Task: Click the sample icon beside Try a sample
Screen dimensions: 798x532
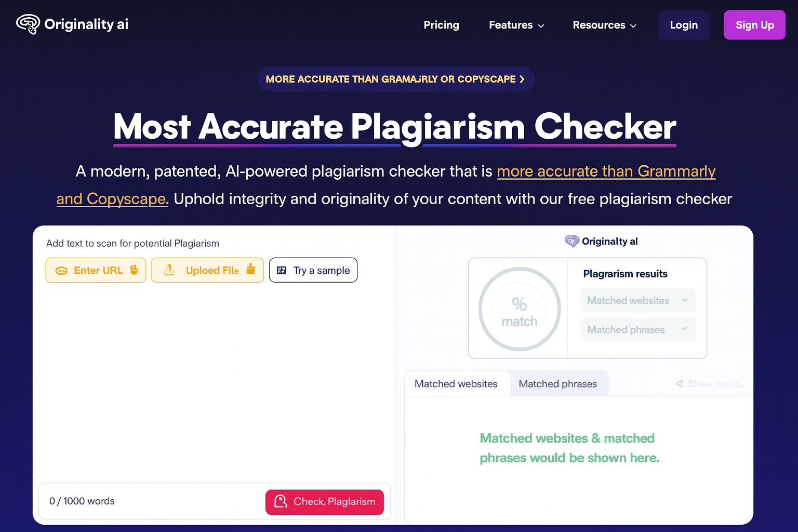Action: 282,270
